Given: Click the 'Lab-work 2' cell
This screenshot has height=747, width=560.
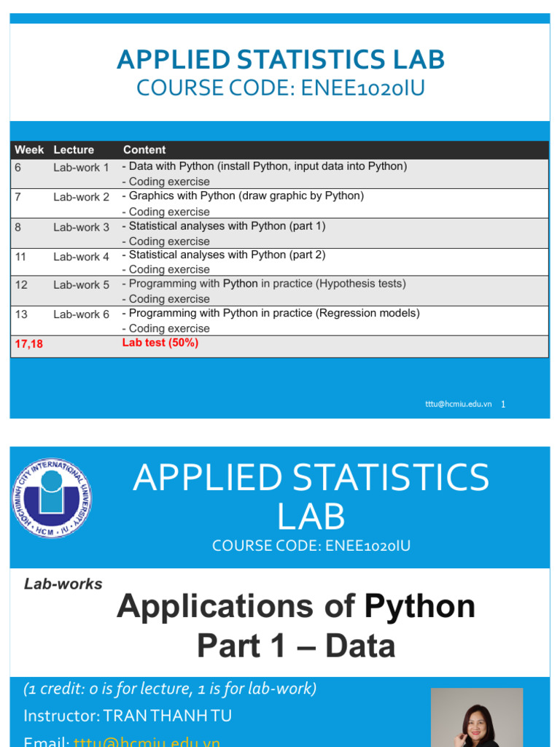Looking at the screenshot, I should [x=81, y=197].
